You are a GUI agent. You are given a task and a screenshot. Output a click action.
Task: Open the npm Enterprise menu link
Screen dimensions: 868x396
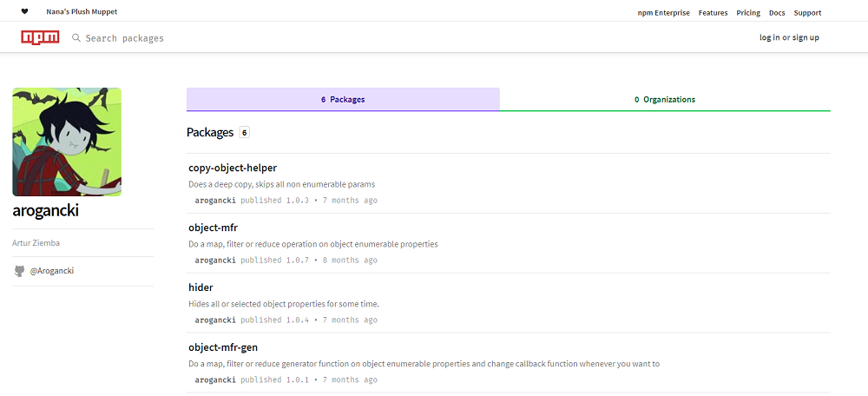[663, 13]
